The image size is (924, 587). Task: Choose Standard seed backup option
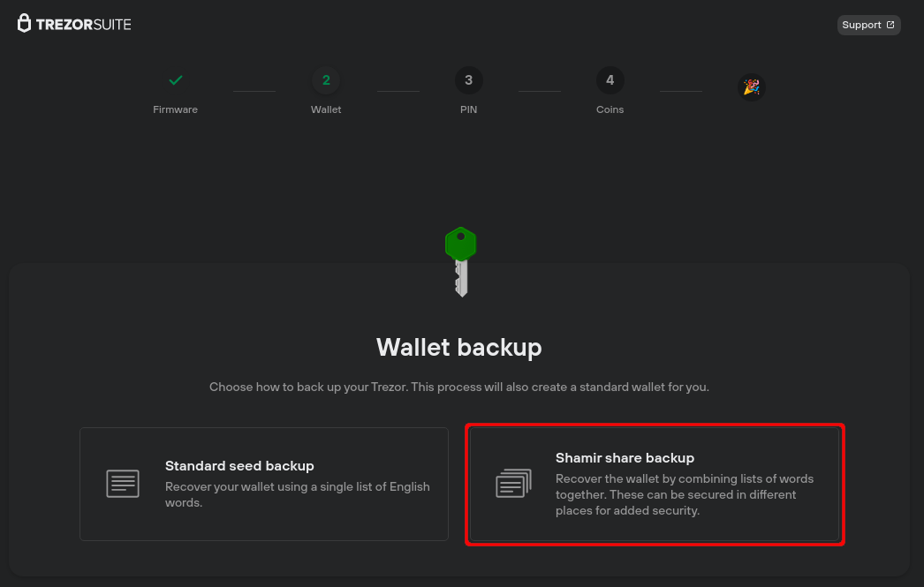(x=264, y=484)
